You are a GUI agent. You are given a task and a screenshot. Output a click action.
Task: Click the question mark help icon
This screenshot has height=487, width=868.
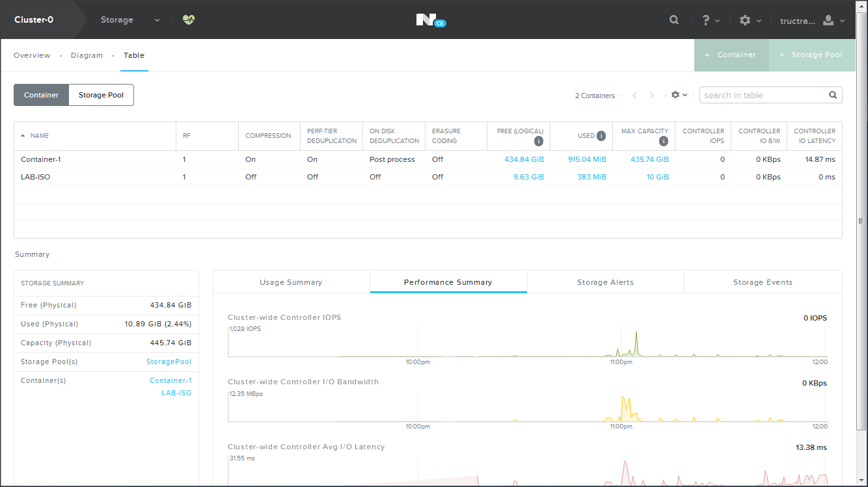pos(706,20)
